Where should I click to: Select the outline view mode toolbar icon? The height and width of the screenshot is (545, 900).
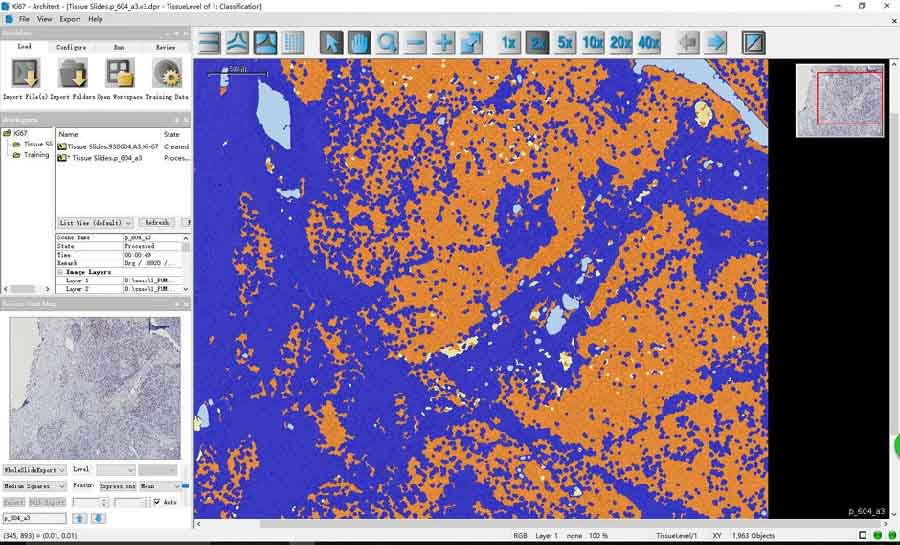coord(237,43)
